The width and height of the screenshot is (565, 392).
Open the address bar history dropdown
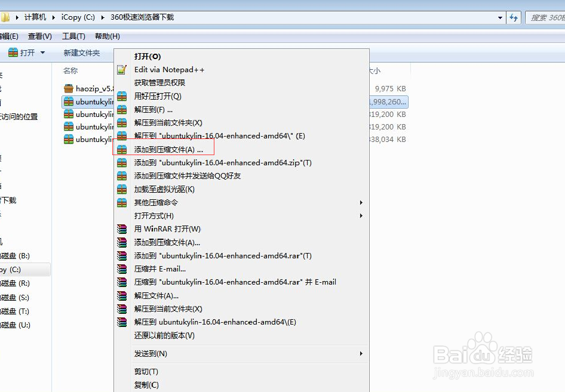click(x=500, y=17)
